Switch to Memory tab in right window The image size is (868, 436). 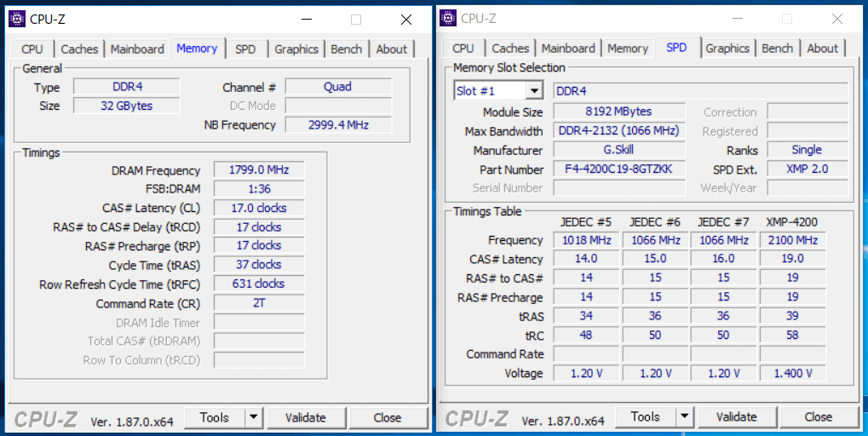[x=628, y=49]
